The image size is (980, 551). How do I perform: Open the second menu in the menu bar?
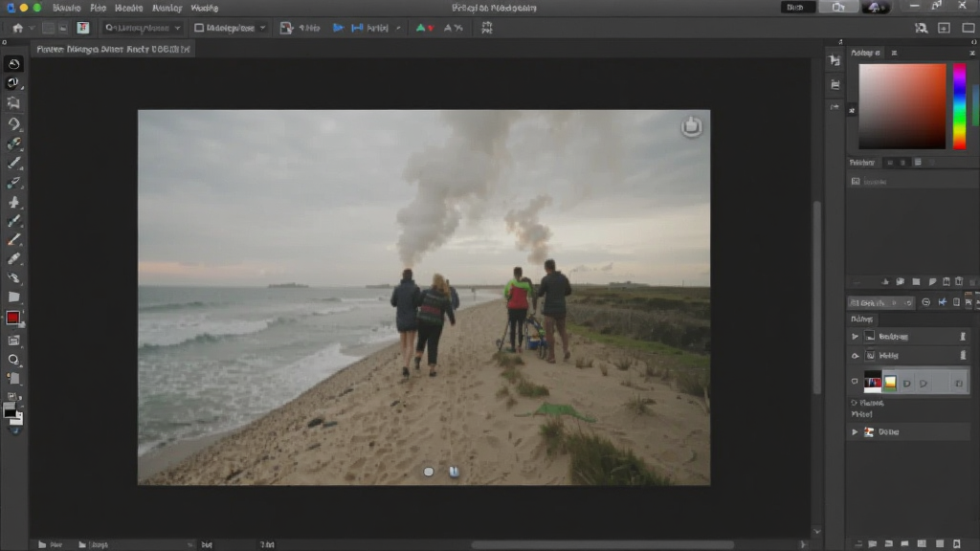tap(99, 8)
